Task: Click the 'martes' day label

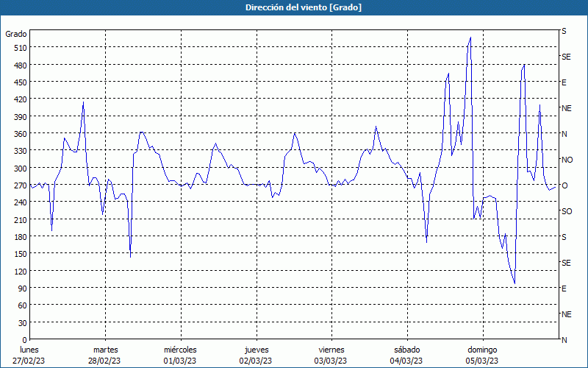Action: click(x=105, y=350)
